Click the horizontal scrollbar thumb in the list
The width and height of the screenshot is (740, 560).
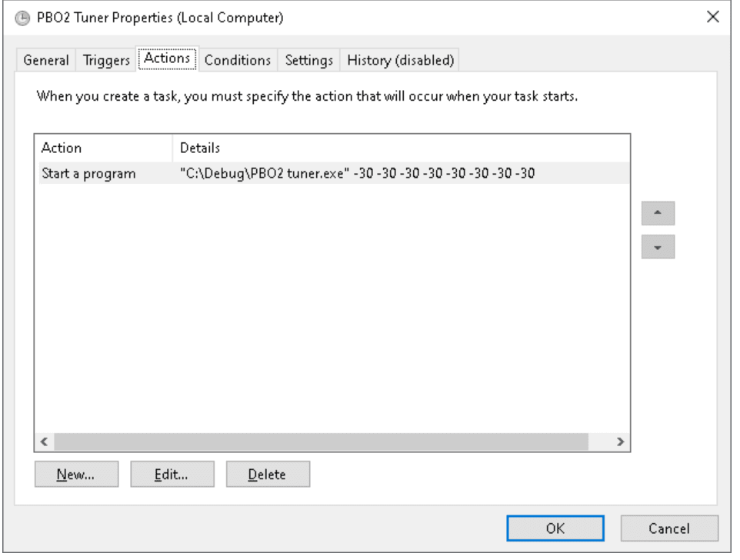321,442
